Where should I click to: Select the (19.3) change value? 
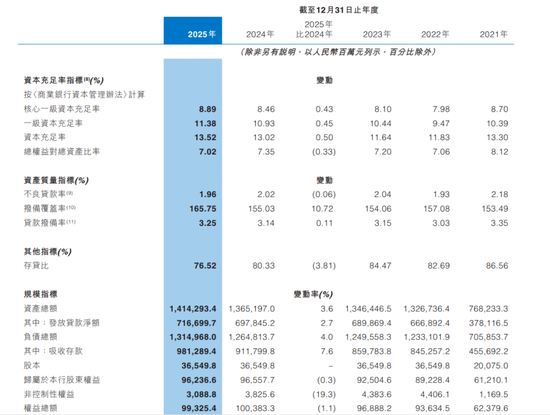click(x=324, y=394)
